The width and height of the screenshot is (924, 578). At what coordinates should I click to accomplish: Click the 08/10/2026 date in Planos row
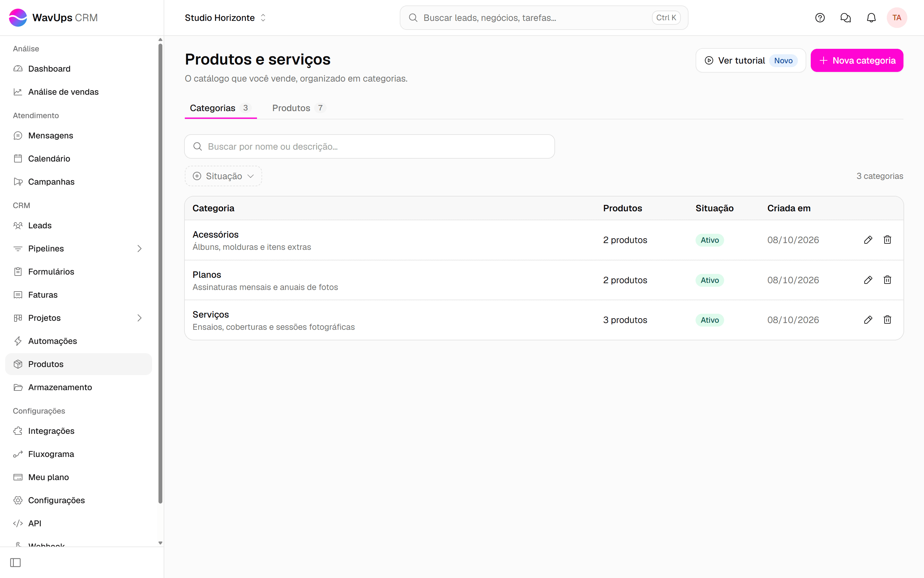coord(793,280)
